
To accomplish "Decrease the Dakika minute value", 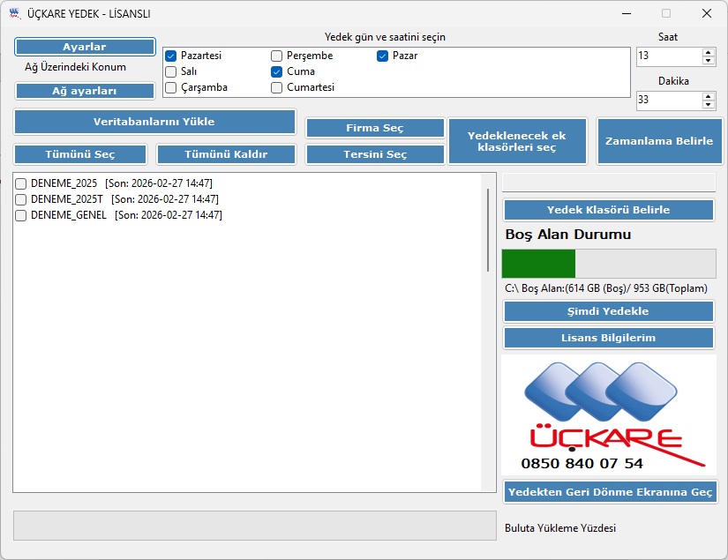I will pyautogui.click(x=708, y=105).
